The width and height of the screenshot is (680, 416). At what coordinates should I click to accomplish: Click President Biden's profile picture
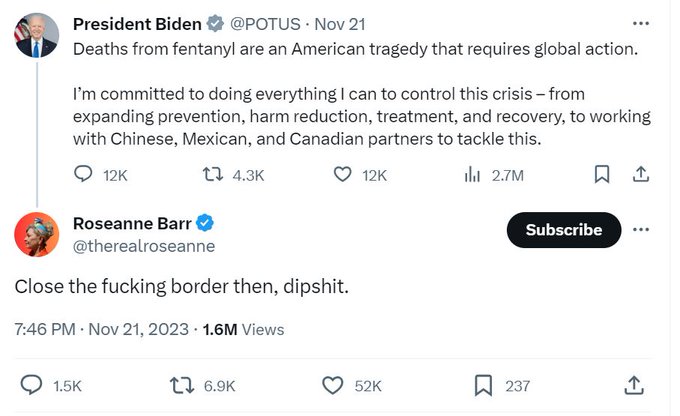(x=36, y=36)
